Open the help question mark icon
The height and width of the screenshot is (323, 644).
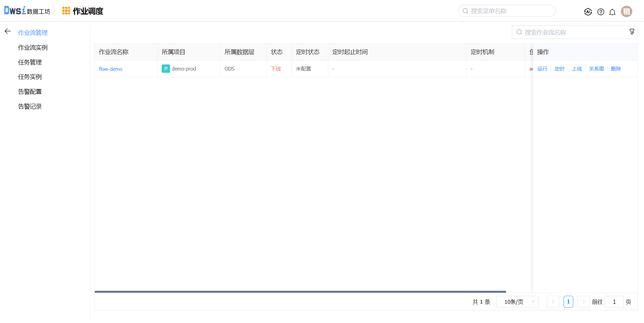tap(600, 12)
